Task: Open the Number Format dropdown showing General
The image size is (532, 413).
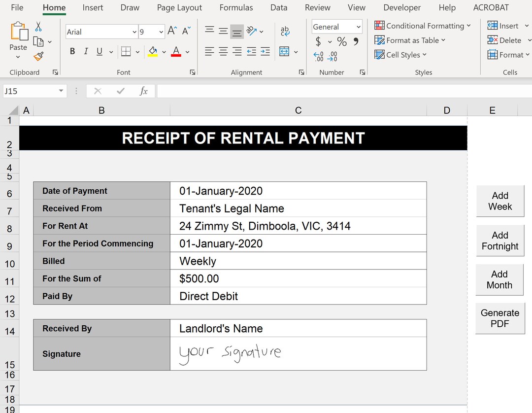Action: tap(336, 27)
